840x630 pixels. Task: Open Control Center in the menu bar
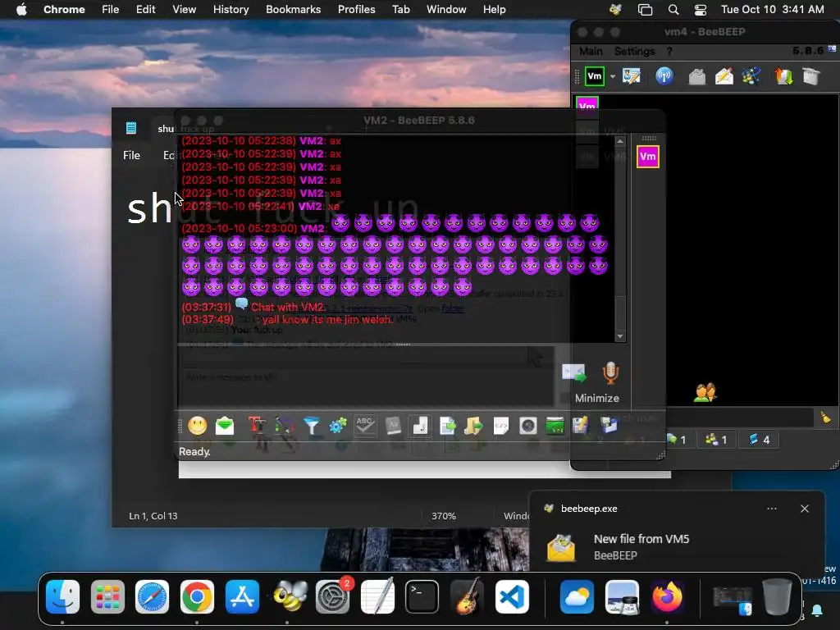click(x=701, y=10)
